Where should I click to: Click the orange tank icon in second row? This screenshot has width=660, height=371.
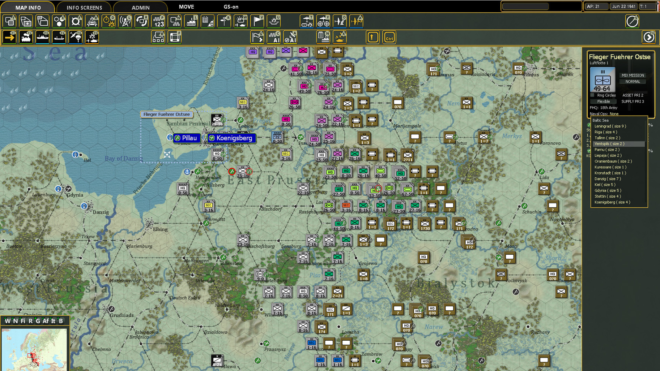coord(340,37)
